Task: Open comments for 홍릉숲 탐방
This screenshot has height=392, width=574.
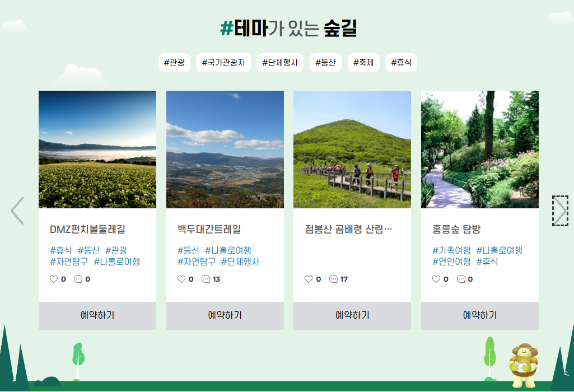Action: click(460, 278)
